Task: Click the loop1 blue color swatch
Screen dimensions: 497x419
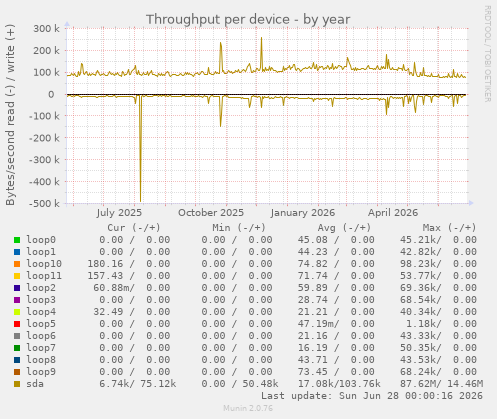Action: pos(17,252)
